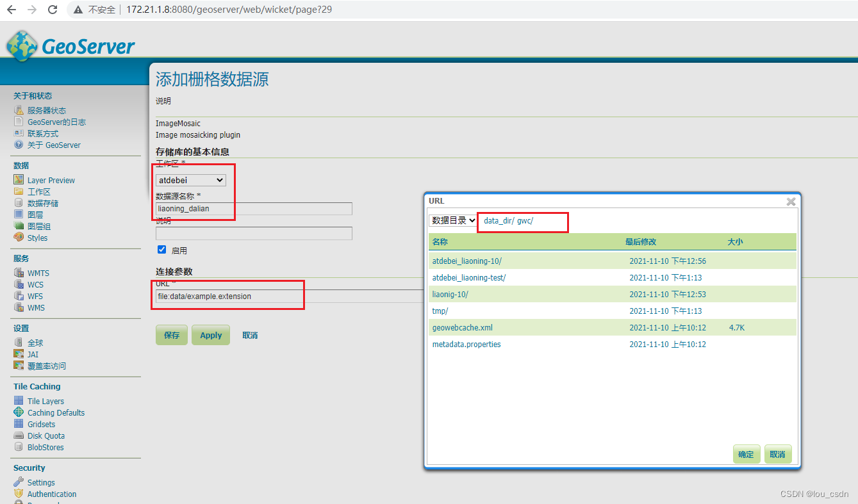Screen dimensions: 858x504
Task: Click the Tile Layers icon
Action: 19,401
